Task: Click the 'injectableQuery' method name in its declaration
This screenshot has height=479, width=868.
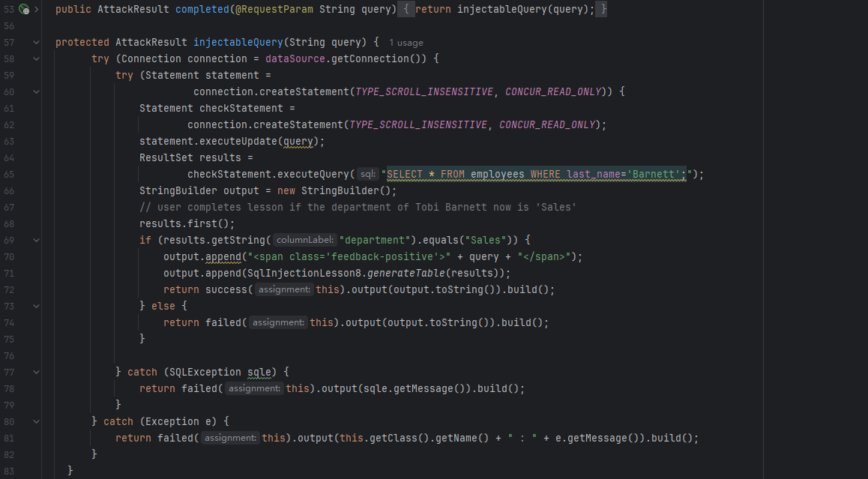Action: click(238, 43)
